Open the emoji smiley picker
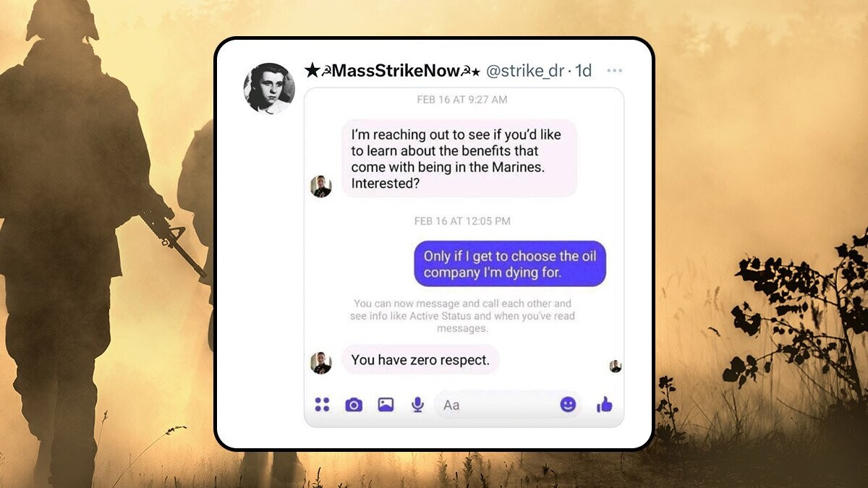Viewport: 868px width, 488px height. 568,405
